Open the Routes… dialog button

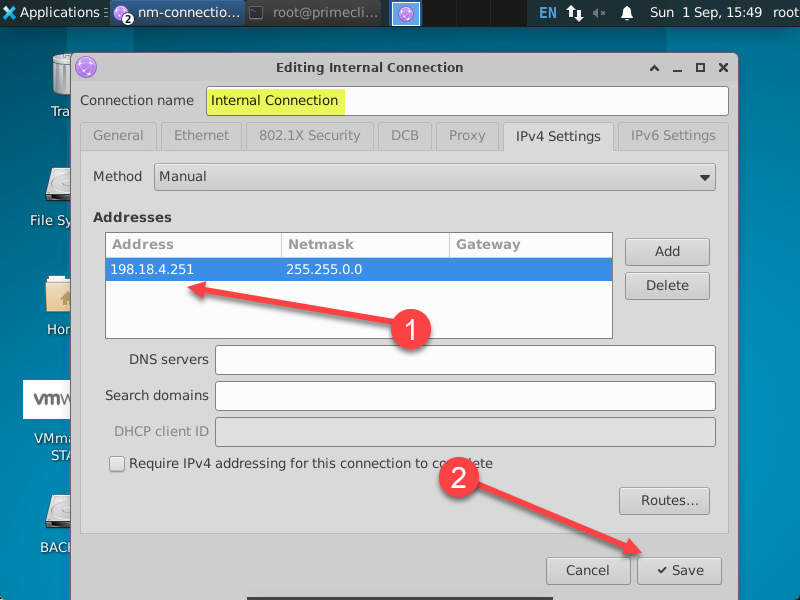(664, 501)
